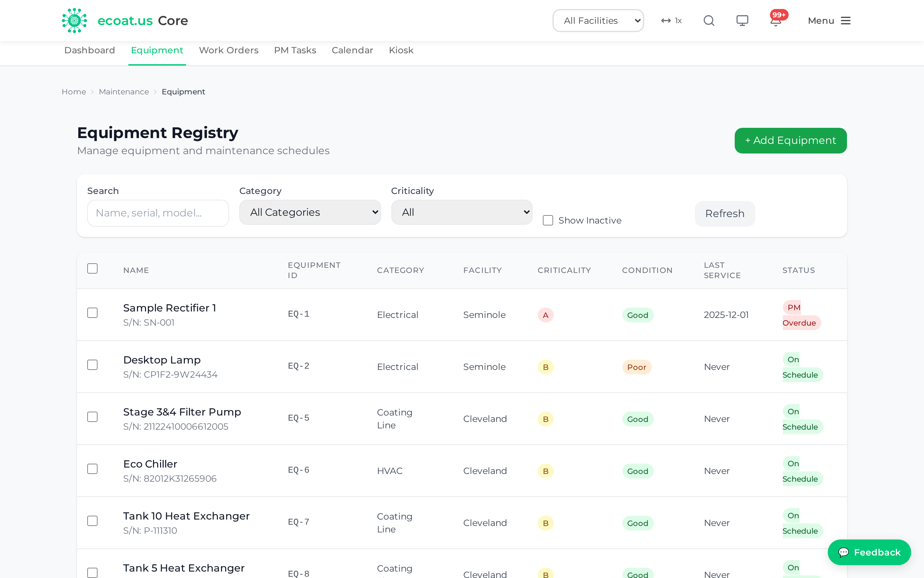Image resolution: width=924 pixels, height=578 pixels.
Task: Select the Equipment tab
Action: (157, 50)
